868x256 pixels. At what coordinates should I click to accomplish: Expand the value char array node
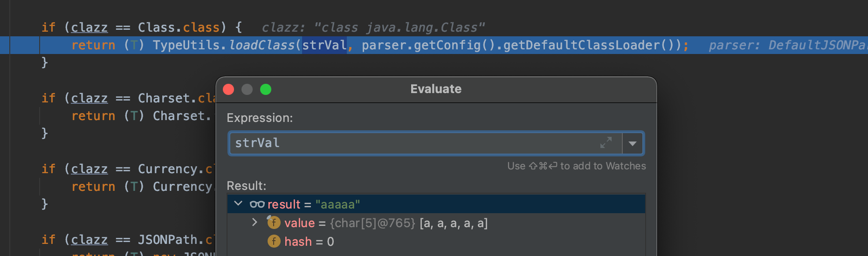[254, 222]
